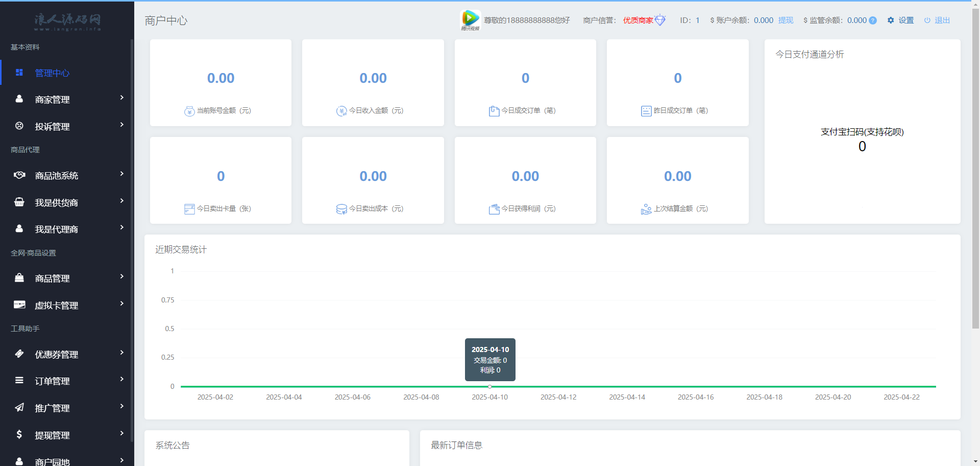
Task: Open the 订单管理 menu item
Action: (x=52, y=381)
